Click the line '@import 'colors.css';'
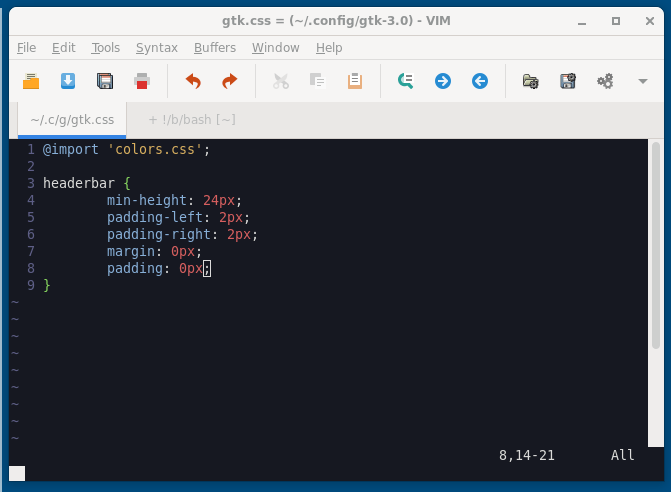This screenshot has width=671, height=492. click(x=126, y=149)
